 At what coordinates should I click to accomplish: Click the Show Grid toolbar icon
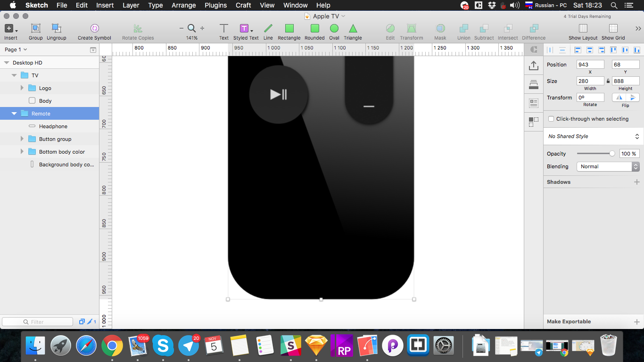pos(613,29)
